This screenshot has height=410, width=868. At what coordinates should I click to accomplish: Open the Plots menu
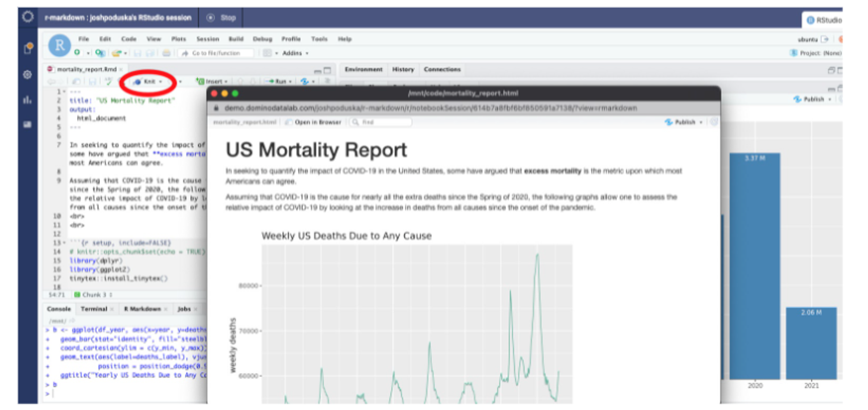coord(179,39)
